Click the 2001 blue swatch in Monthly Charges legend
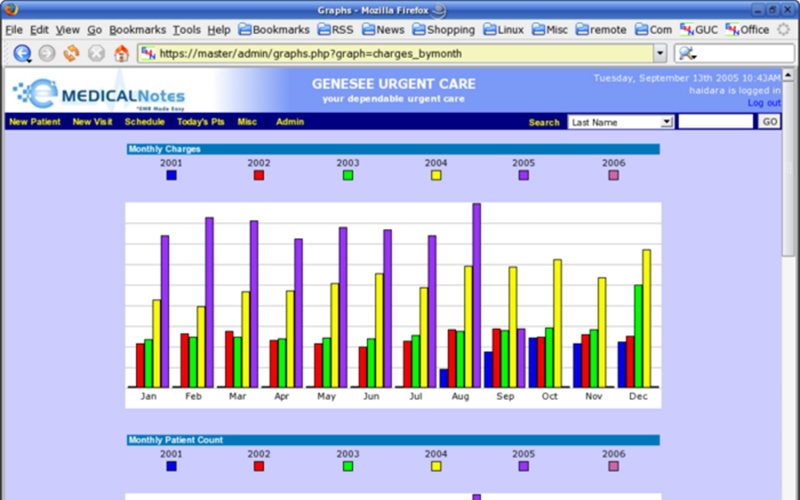This screenshot has height=500, width=800. tap(171, 175)
